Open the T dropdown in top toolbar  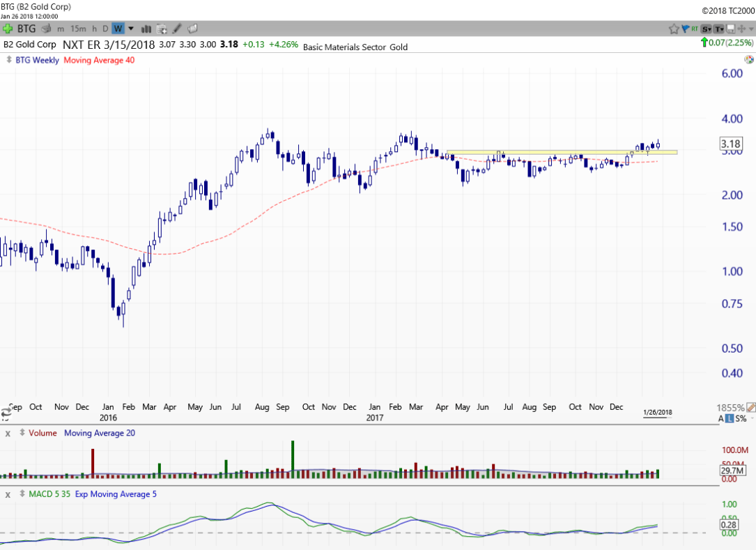718,29
